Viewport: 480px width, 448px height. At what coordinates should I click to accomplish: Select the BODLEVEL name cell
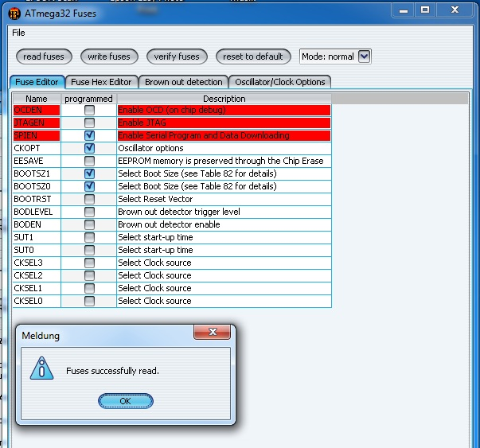(x=37, y=212)
